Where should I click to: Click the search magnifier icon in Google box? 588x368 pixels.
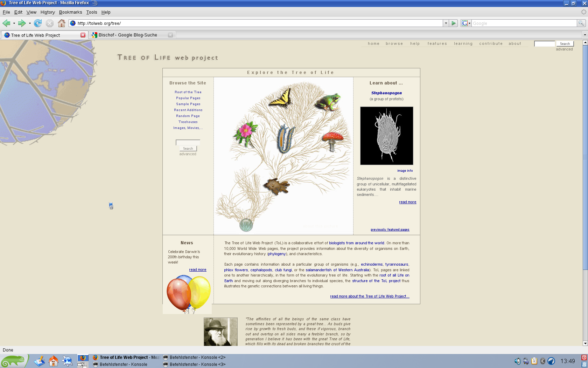pos(581,23)
